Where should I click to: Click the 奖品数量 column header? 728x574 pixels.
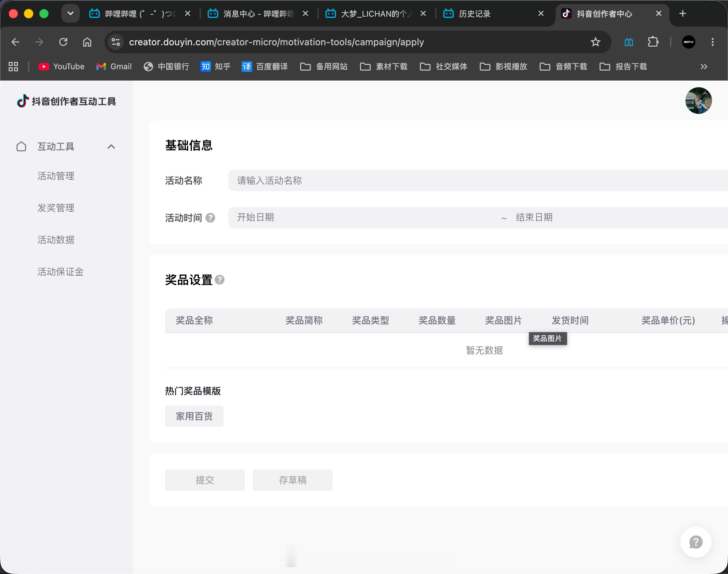pos(437,320)
